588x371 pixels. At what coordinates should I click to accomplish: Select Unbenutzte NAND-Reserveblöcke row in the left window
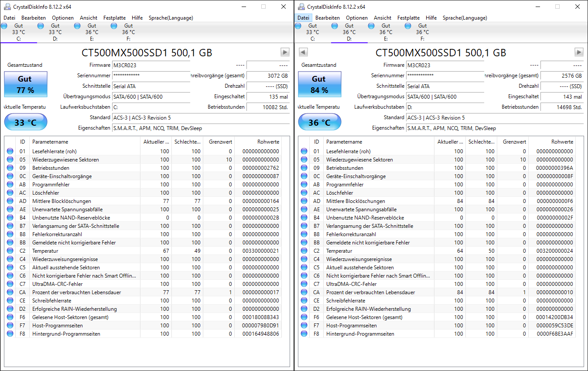coord(143,218)
